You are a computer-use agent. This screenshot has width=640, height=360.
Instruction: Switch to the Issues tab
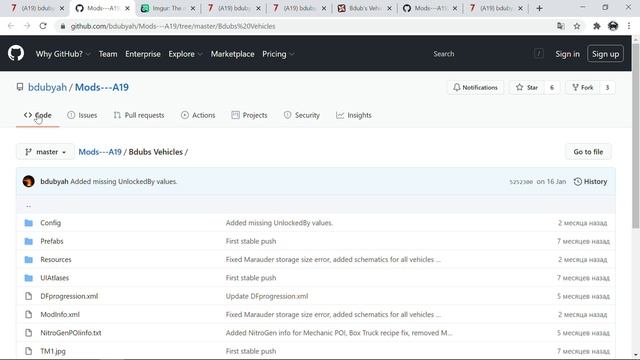click(82, 115)
